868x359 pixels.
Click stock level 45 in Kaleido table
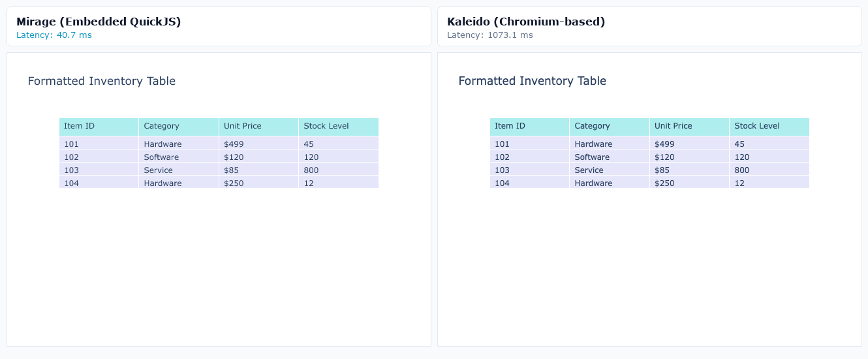pyautogui.click(x=769, y=143)
